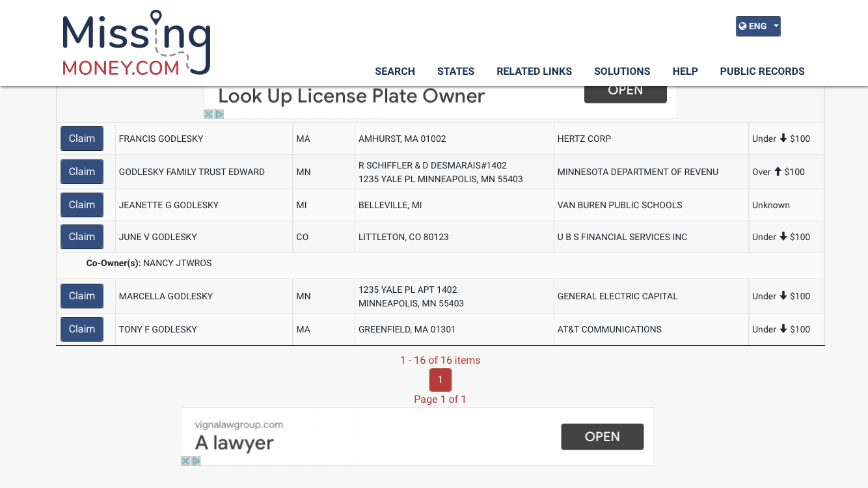
Task: Click U B S FINANCIAL SERVICES INC
Action: click(622, 237)
